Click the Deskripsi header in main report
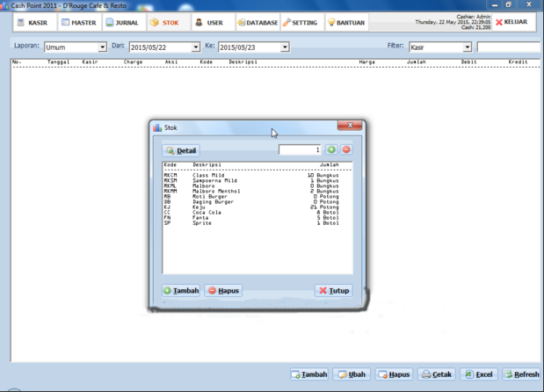The height and width of the screenshot is (392, 544). tap(243, 62)
